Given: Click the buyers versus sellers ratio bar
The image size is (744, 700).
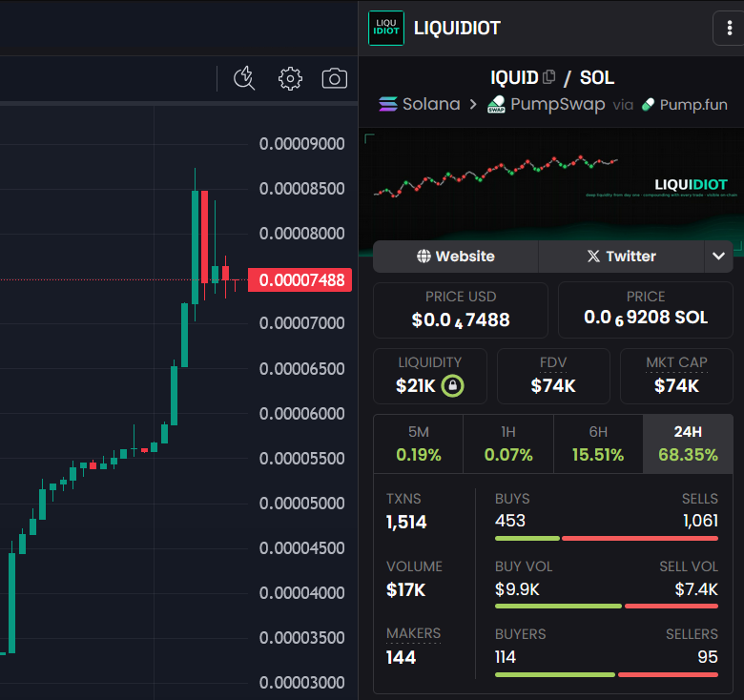Looking at the screenshot, I should pos(607,674).
